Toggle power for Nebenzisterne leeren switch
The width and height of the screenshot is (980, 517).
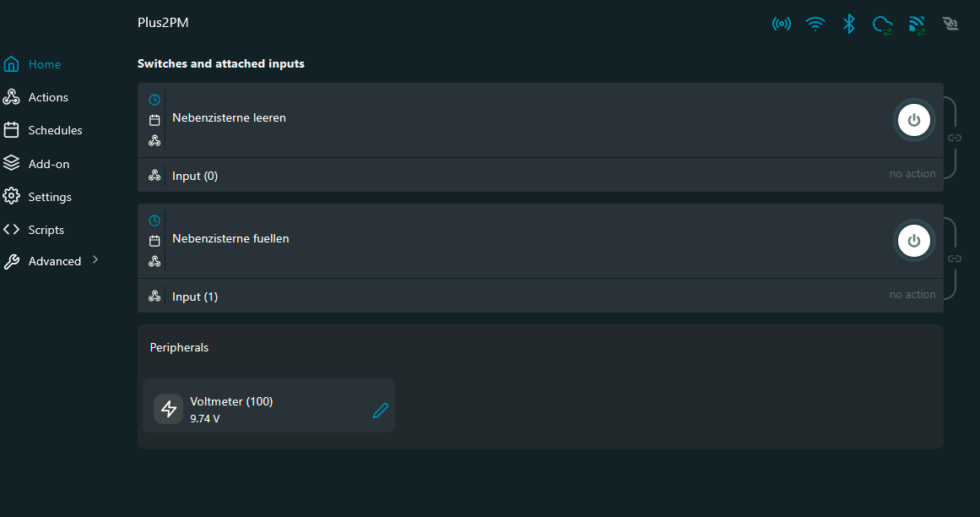point(914,120)
